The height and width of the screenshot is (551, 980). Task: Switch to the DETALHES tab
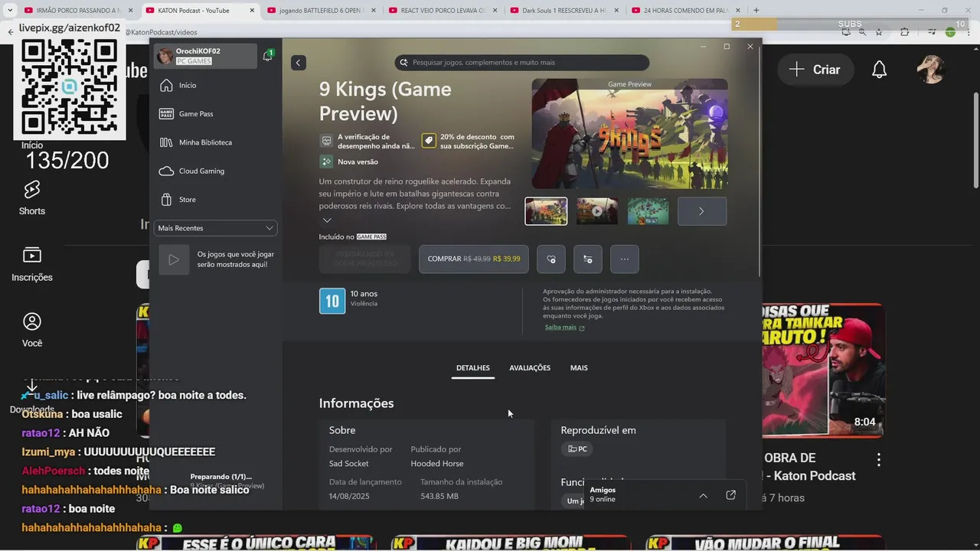pos(473,368)
